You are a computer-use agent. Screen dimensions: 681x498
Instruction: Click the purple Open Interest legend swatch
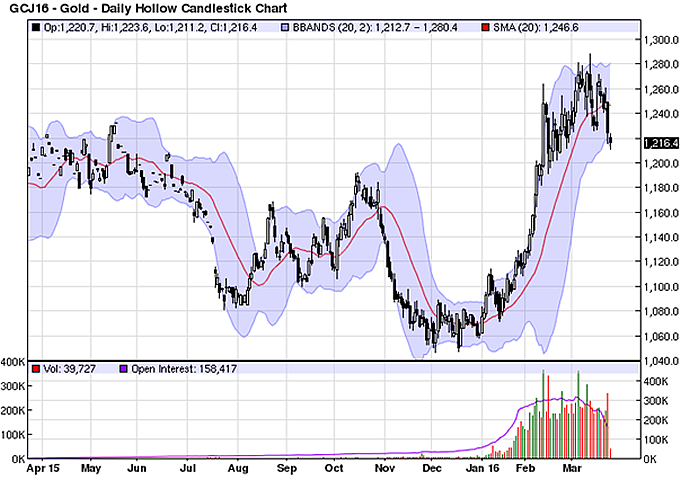point(124,369)
